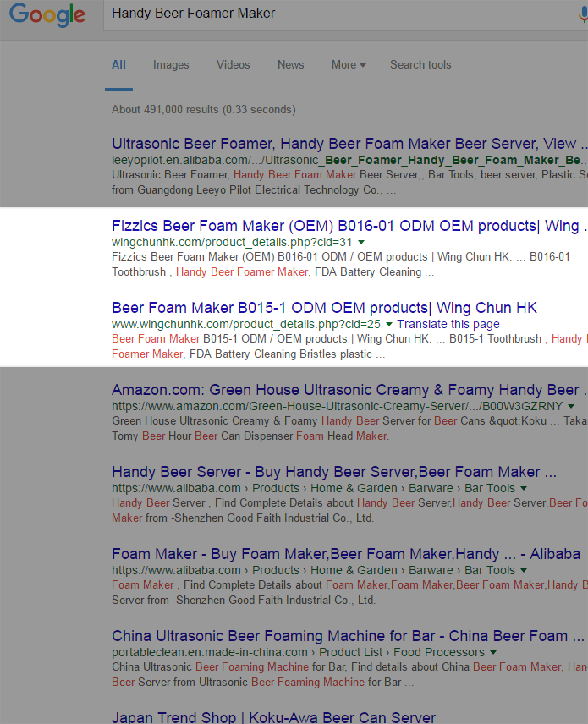This screenshot has width=588, height=724.
Task: Open China Ultrasonic Beer Foaming Machine result
Action: (349, 636)
